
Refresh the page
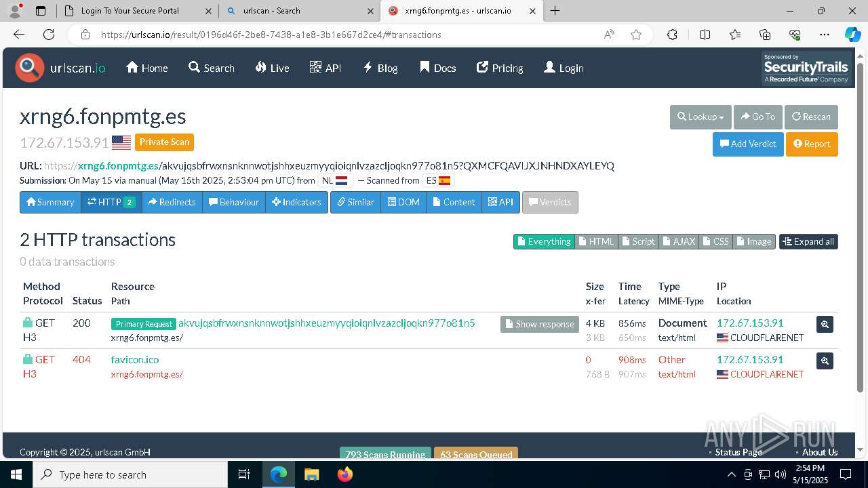(49, 35)
